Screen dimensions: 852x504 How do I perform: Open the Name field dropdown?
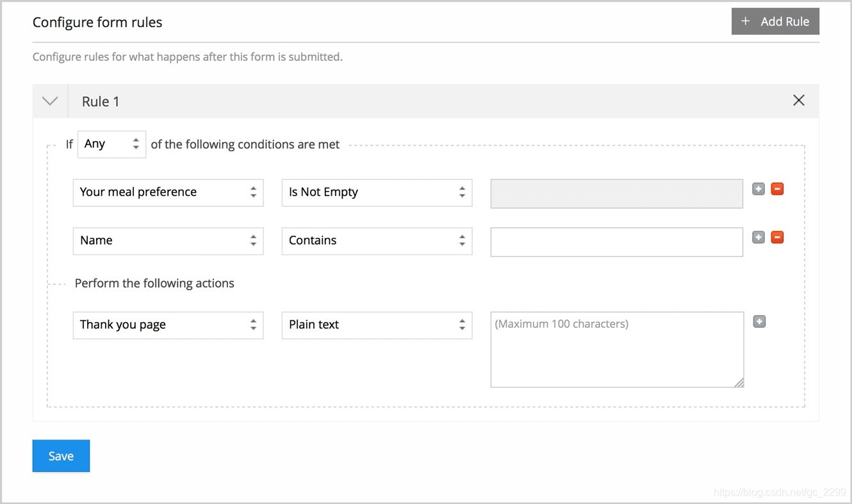168,241
